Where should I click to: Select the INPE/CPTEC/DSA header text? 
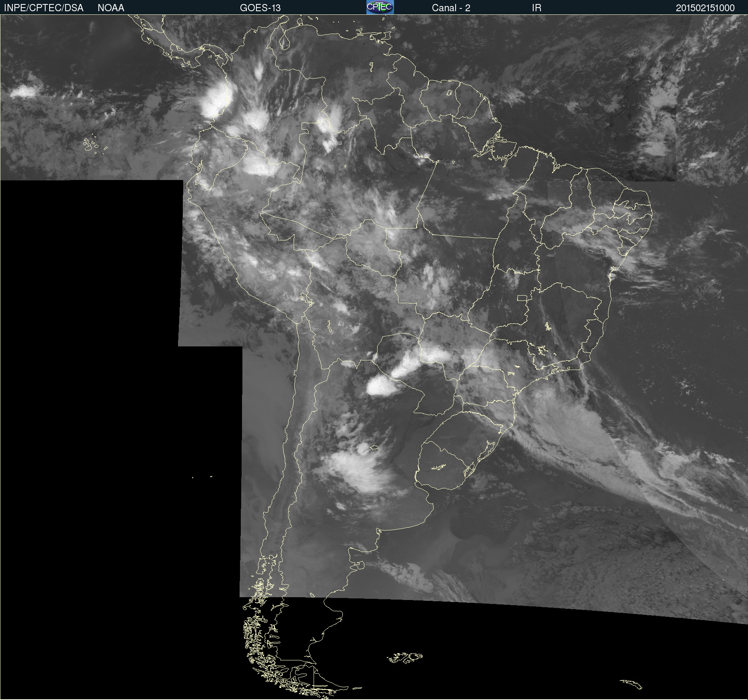[44, 8]
